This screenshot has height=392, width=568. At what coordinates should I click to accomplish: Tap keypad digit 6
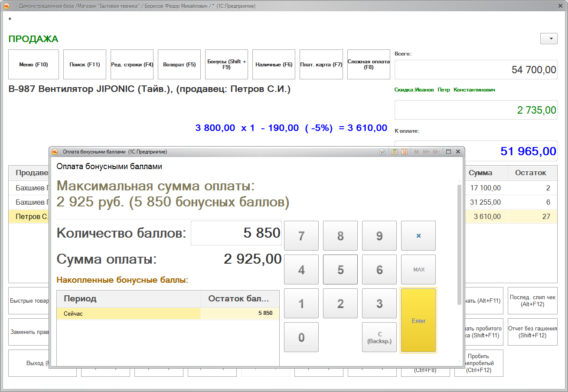pyautogui.click(x=379, y=270)
